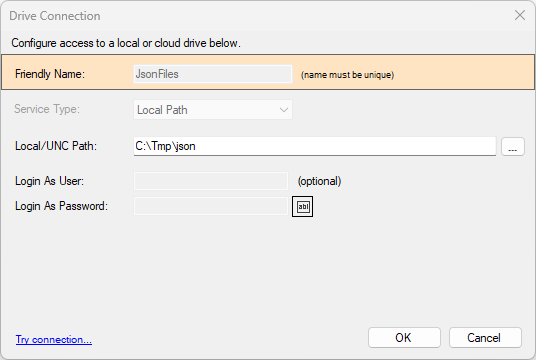Close the Drive Connection dialog
536x360 pixels.
pos(520,15)
